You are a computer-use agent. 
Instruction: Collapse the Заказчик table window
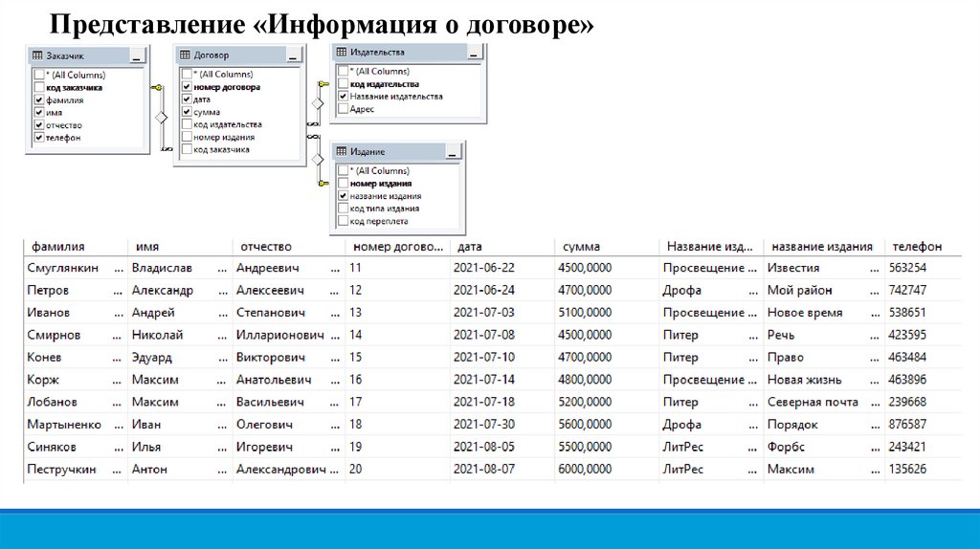tap(136, 57)
